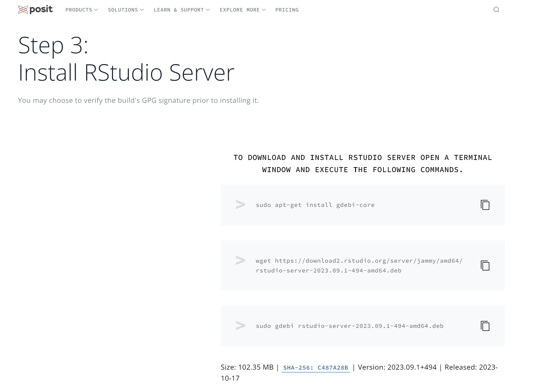This screenshot has width=534, height=392.
Task: Click the 'Size: 102.35 MB' text
Action: pyautogui.click(x=247, y=367)
